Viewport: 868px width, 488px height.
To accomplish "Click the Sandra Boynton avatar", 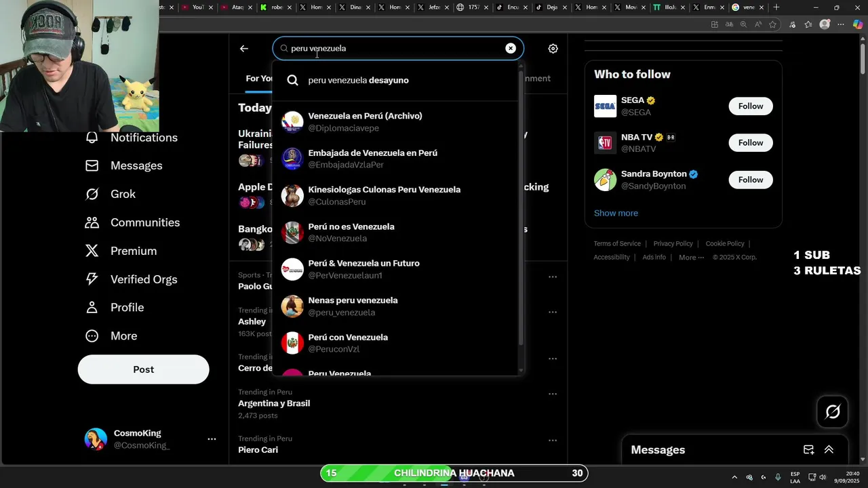I will pyautogui.click(x=606, y=180).
